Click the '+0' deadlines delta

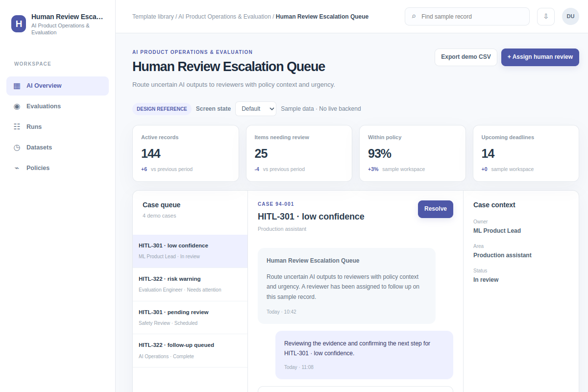485,169
